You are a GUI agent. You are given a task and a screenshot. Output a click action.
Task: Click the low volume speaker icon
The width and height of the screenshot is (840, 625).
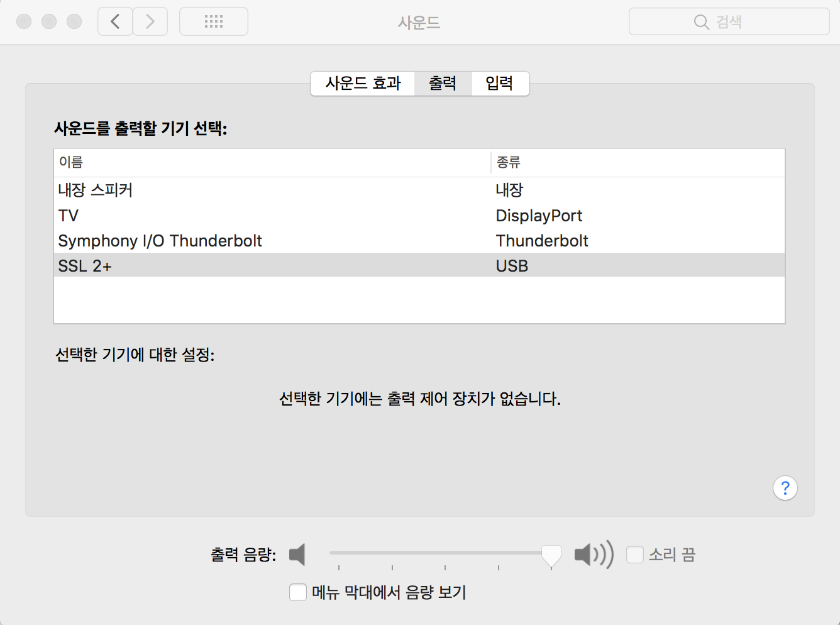point(297,555)
